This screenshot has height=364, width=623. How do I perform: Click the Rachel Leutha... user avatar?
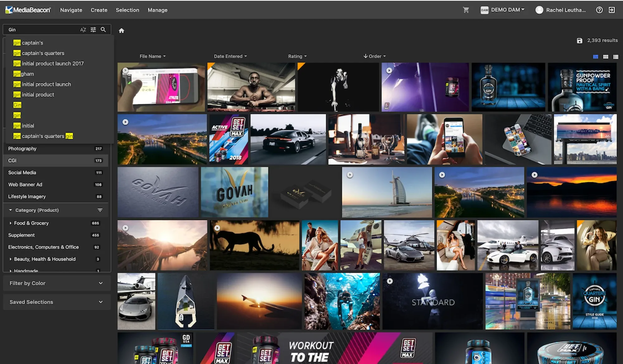[x=539, y=10]
